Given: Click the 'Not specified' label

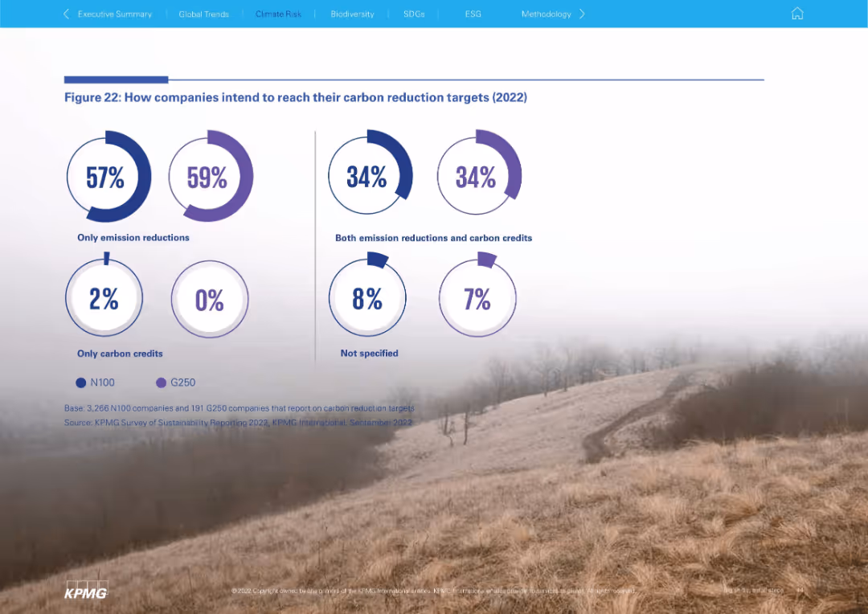Looking at the screenshot, I should (x=369, y=354).
